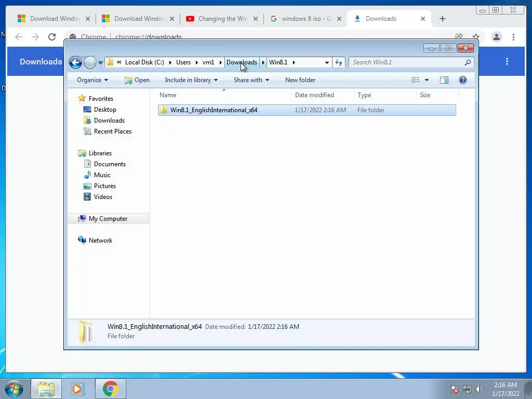The width and height of the screenshot is (532, 399).
Task: Open a new Chrome tab
Action: (x=443, y=19)
